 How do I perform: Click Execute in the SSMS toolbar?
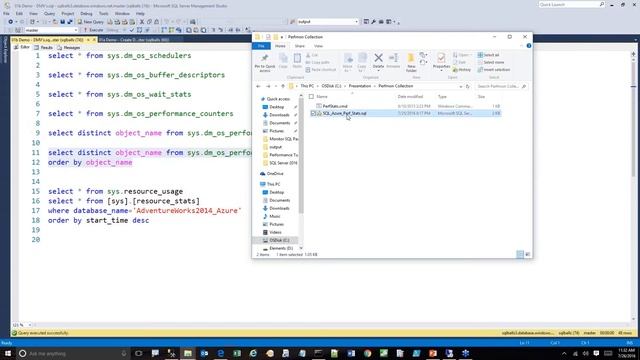(x=93, y=30)
